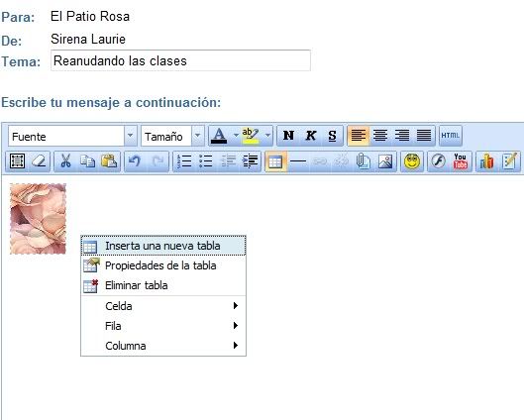Viewport: 524px width, 420px height.
Task: Open the smiley emoticon picker
Action: point(412,161)
